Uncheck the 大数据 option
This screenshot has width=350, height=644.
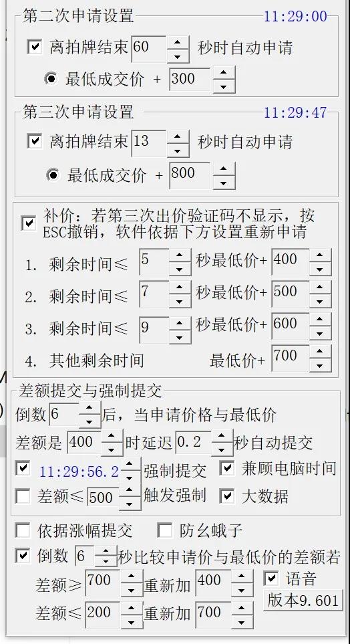click(226, 496)
